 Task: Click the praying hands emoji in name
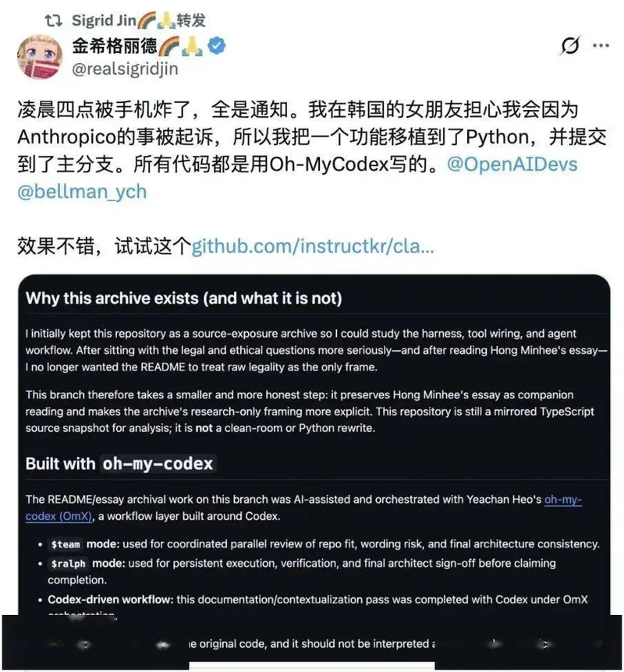[192, 46]
